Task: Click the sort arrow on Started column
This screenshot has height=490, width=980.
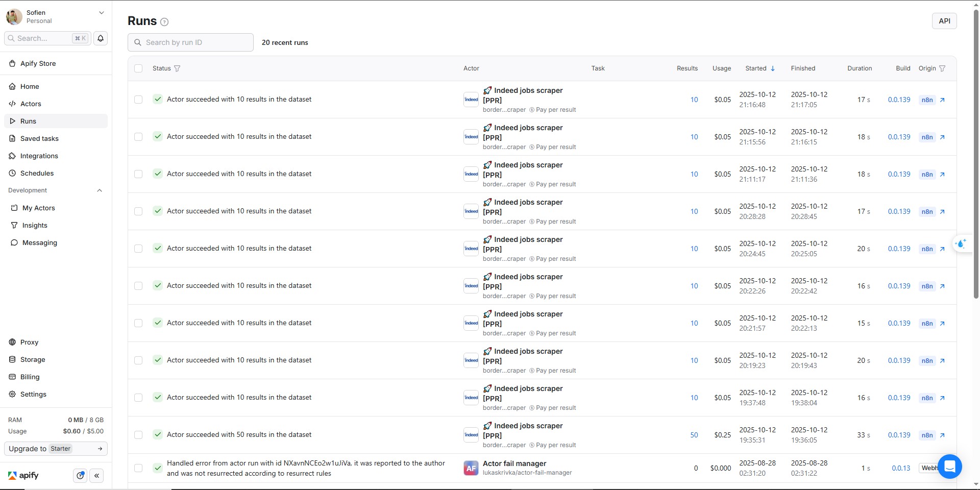Action: 773,68
